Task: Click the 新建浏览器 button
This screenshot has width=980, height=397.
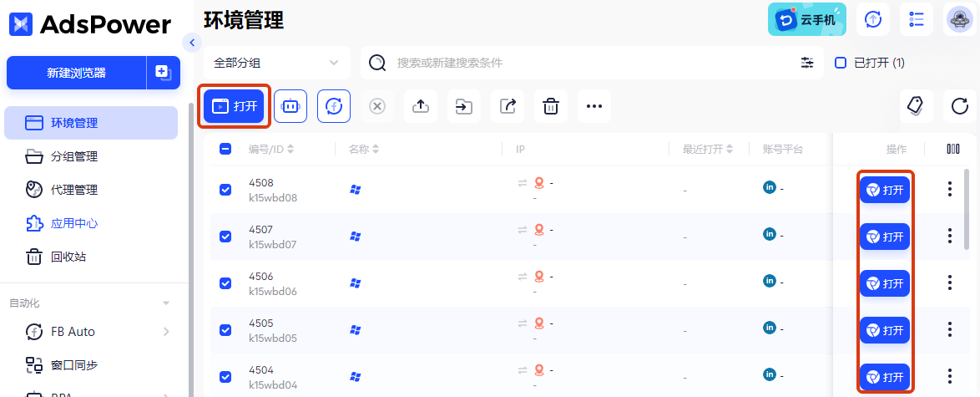Action: coord(76,73)
